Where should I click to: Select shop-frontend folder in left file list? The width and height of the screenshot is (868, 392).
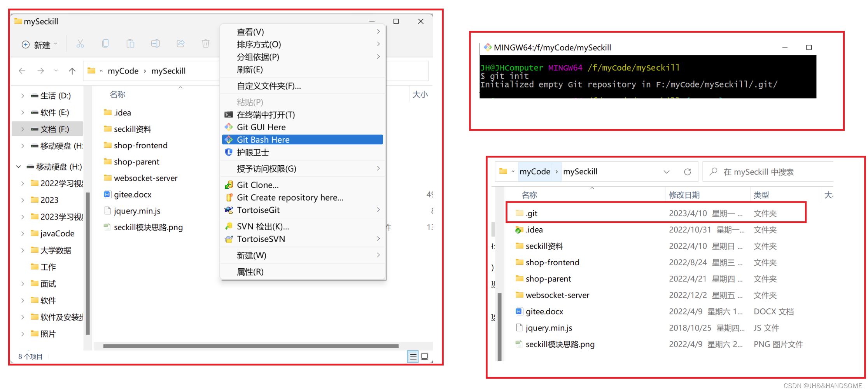point(136,145)
